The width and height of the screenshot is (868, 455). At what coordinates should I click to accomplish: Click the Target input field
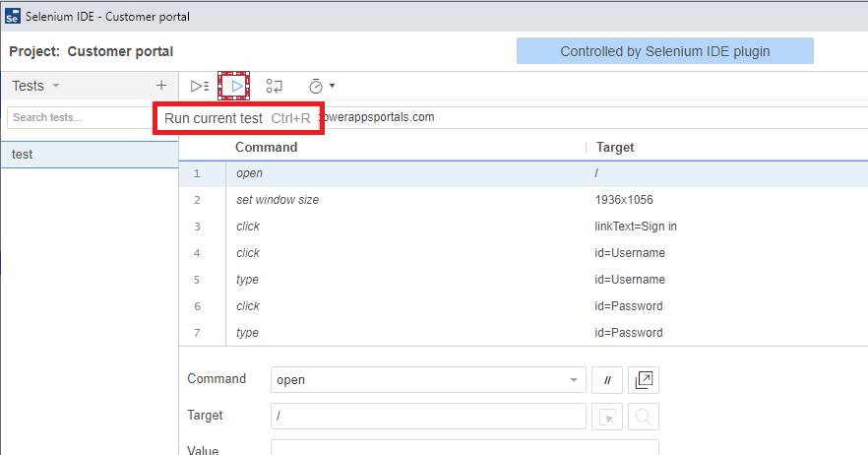(x=428, y=417)
